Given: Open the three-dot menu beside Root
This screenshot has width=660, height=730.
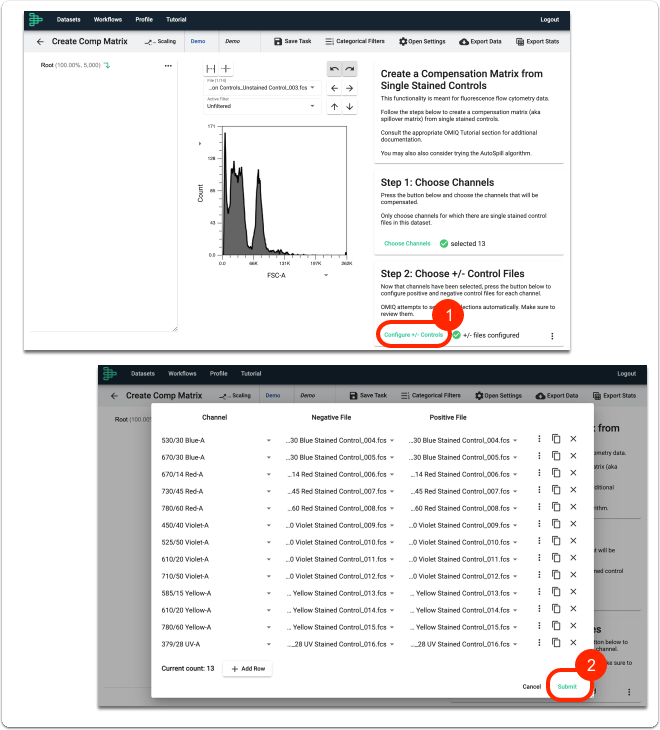Looking at the screenshot, I should [168, 66].
